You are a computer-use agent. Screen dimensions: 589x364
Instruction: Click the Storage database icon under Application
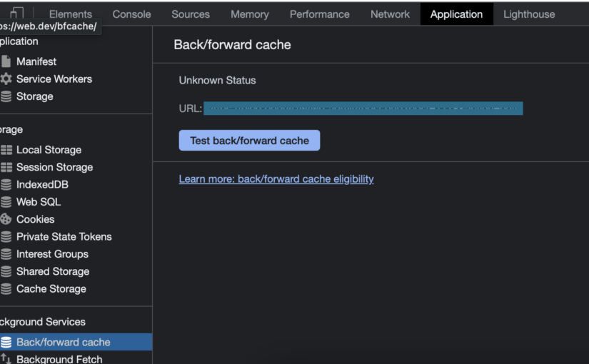click(x=6, y=96)
